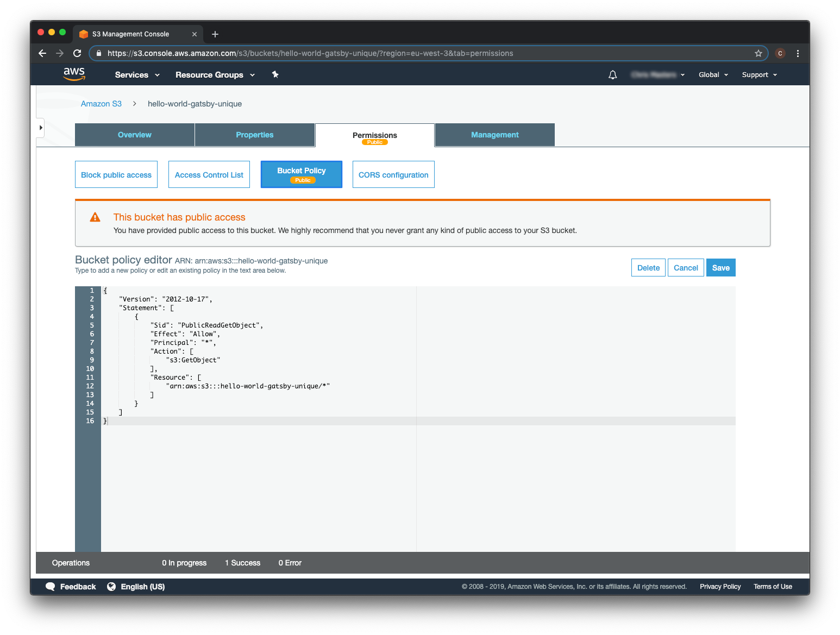Select the Permissions tab
This screenshot has width=840, height=635.
375,135
